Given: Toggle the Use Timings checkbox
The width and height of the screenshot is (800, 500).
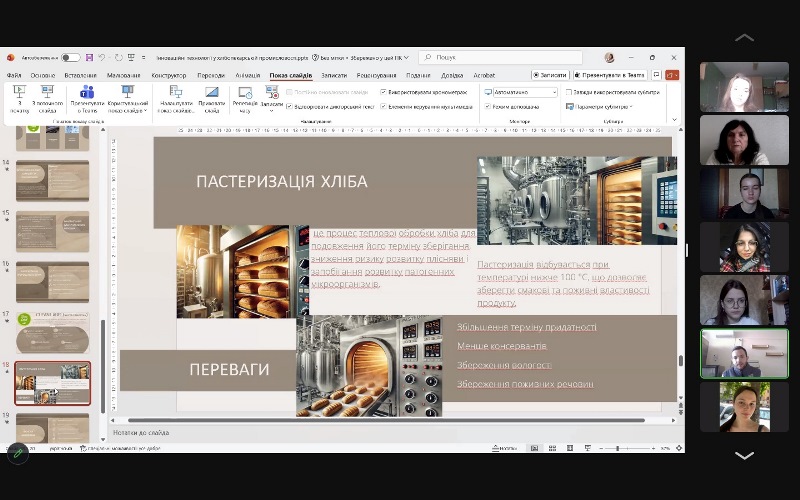Looking at the screenshot, I should coord(383,92).
